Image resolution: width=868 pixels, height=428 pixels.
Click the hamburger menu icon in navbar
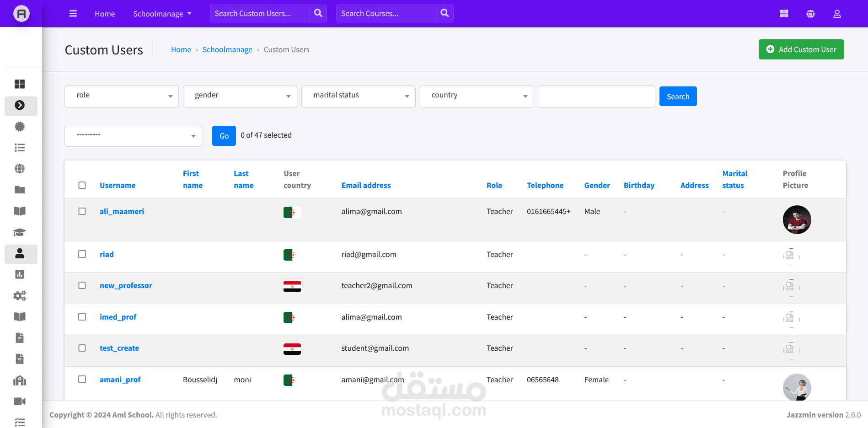(73, 14)
